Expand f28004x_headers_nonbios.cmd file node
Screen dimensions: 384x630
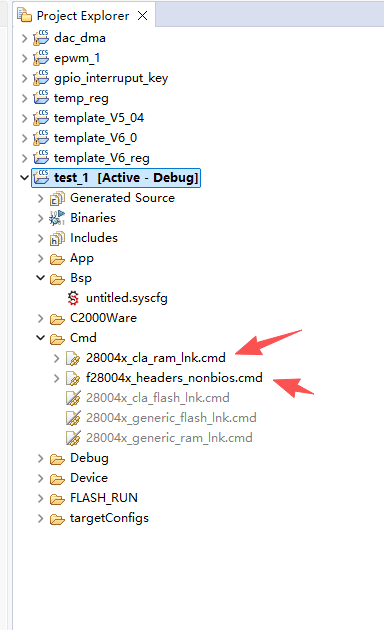pos(56,378)
